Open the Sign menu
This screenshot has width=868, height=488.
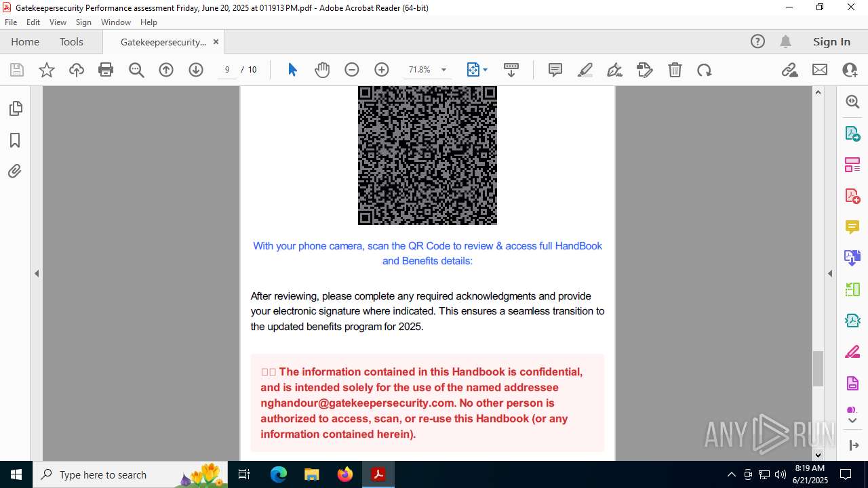83,22
